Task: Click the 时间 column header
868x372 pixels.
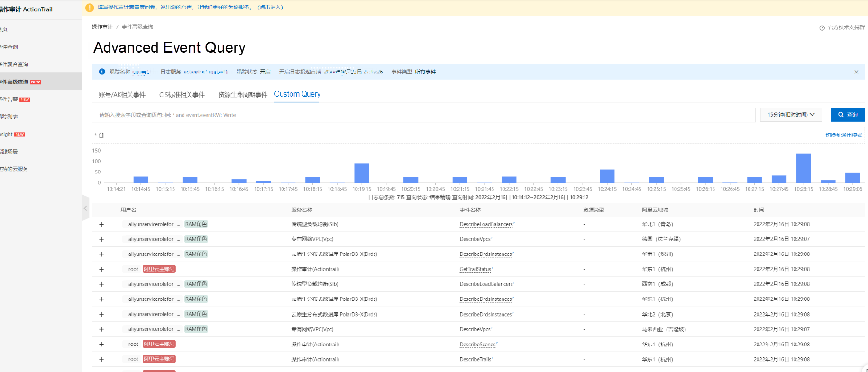Action: point(759,210)
